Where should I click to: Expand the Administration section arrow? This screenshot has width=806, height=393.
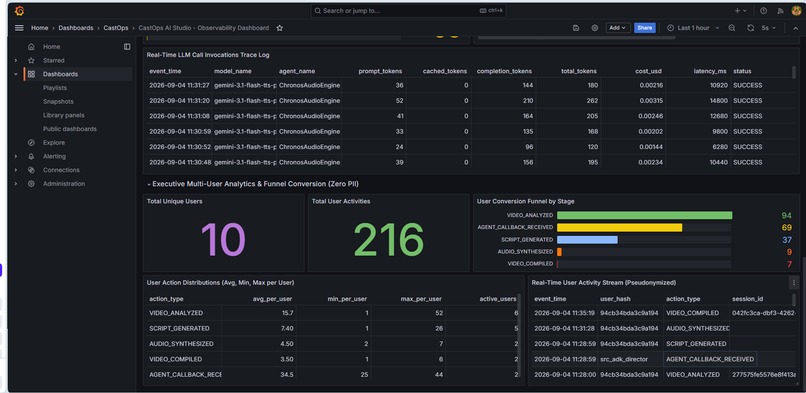(16, 184)
